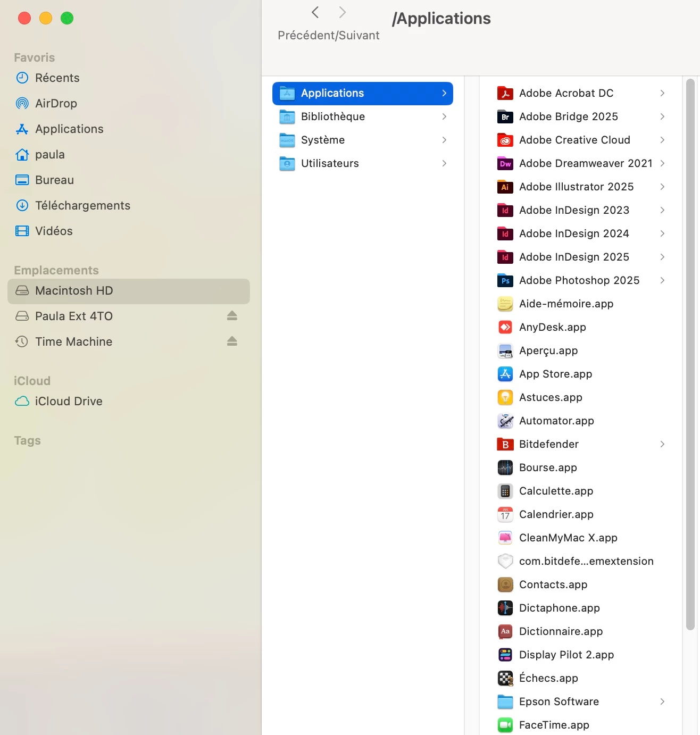Screen dimensions: 700x735
Task: Click the Display Pilot 2.app icon
Action: (x=505, y=655)
